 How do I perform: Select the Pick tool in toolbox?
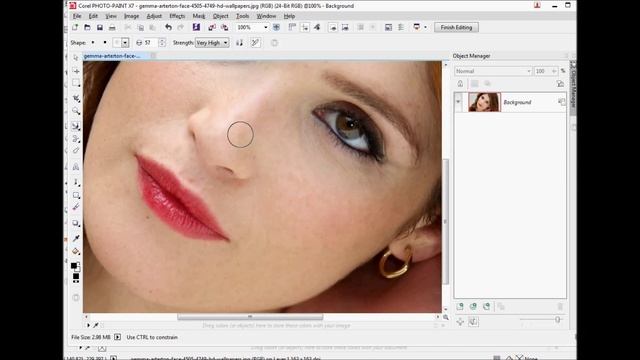[76, 58]
